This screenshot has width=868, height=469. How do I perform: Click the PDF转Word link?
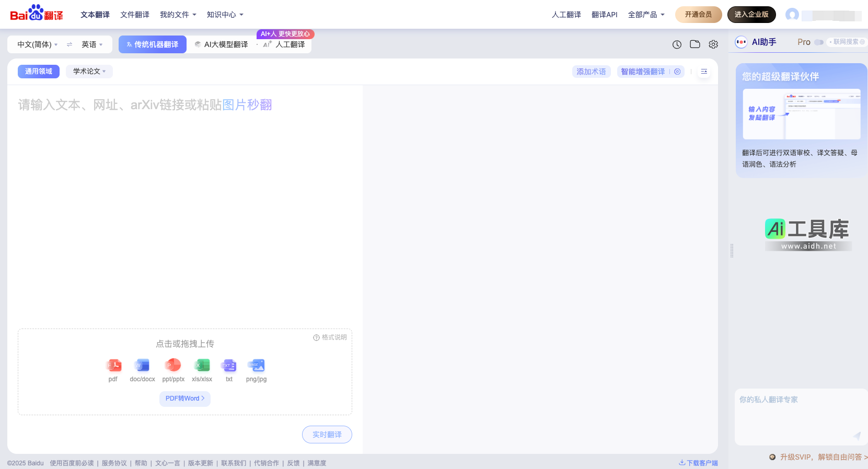(185, 398)
